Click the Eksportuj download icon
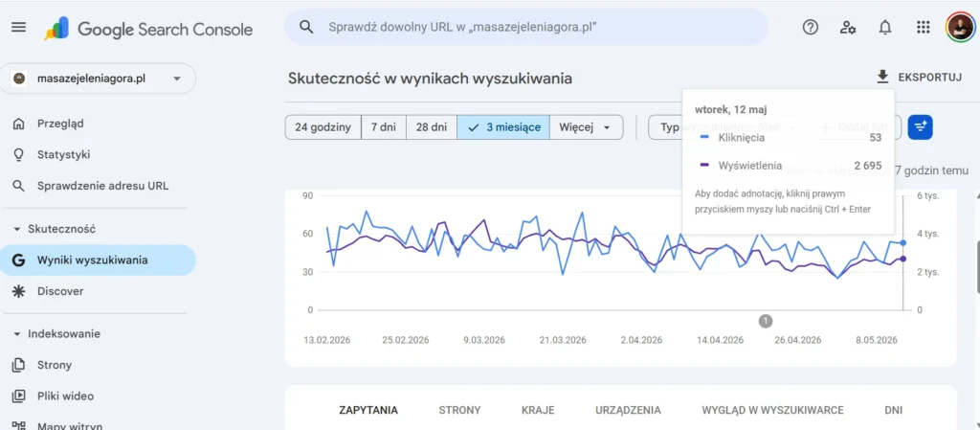Image resolution: width=980 pixels, height=430 pixels. [882, 77]
